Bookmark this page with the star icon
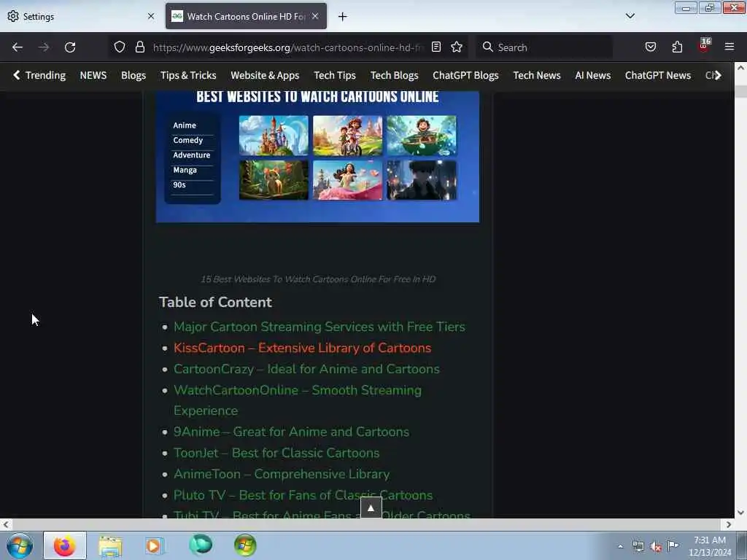747x560 pixels. tap(457, 47)
